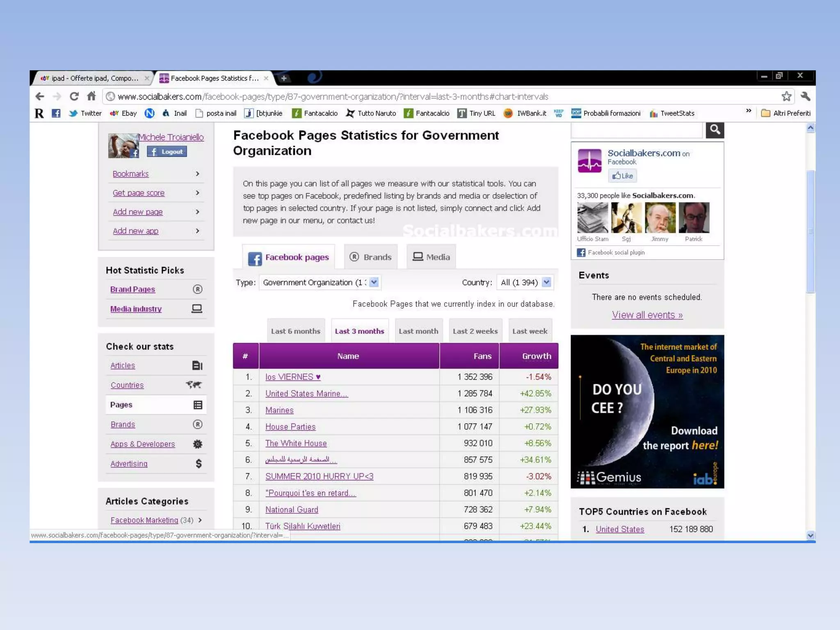
Task: Open the Twitter bookmark
Action: [x=85, y=113]
